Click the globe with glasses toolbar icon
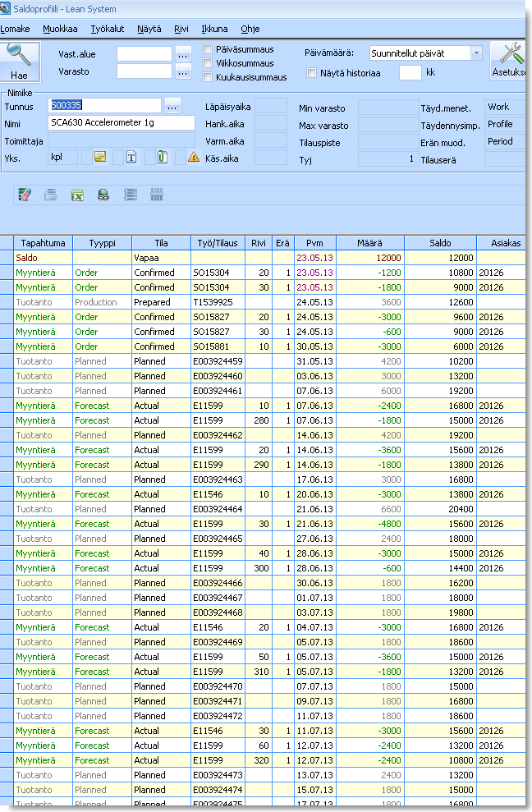532x812 pixels. pyautogui.click(x=103, y=195)
